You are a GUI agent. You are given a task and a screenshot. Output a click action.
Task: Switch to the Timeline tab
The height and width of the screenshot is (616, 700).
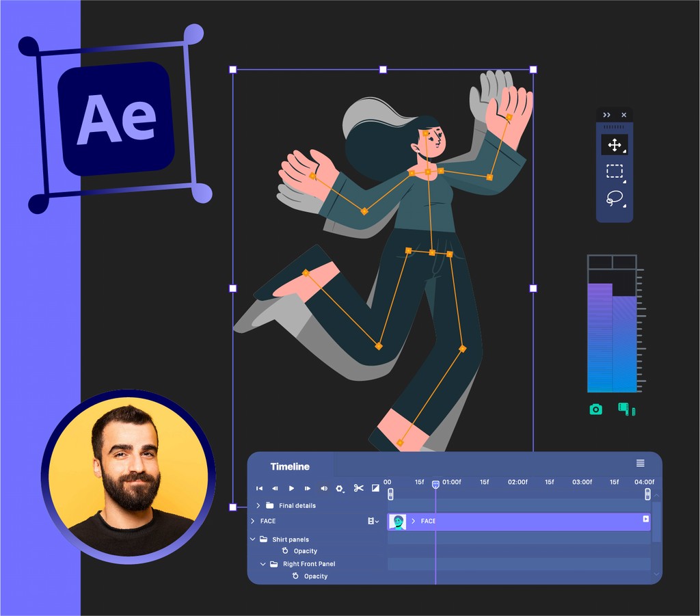tap(291, 466)
